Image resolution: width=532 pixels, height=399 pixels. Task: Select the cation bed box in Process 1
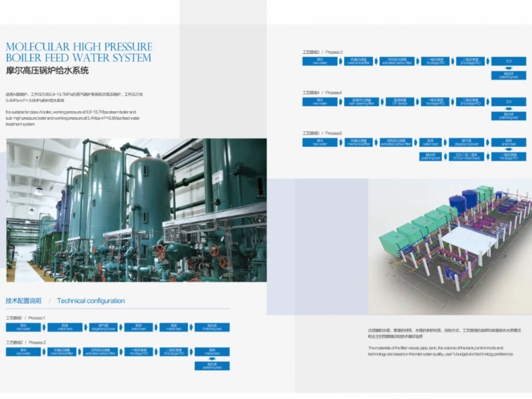64,327
